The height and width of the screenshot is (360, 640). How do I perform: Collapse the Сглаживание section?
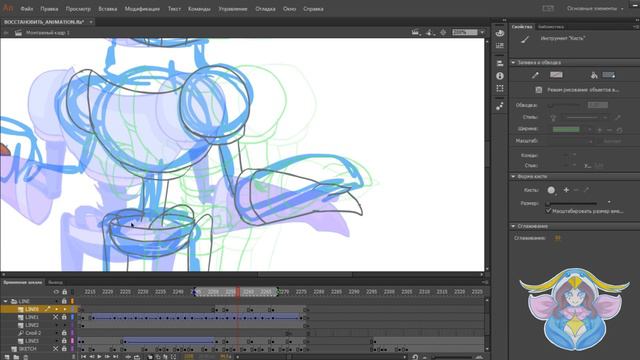(513, 226)
